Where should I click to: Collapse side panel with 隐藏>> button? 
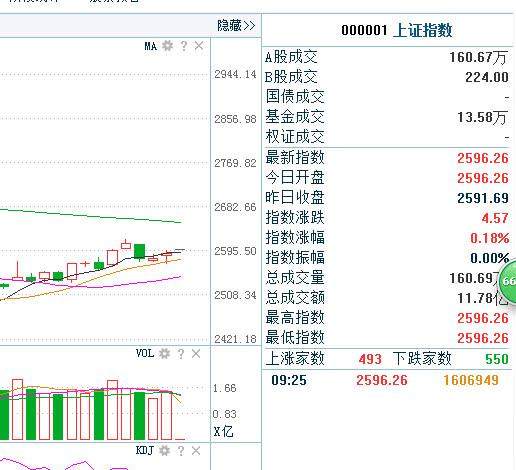pyautogui.click(x=236, y=25)
